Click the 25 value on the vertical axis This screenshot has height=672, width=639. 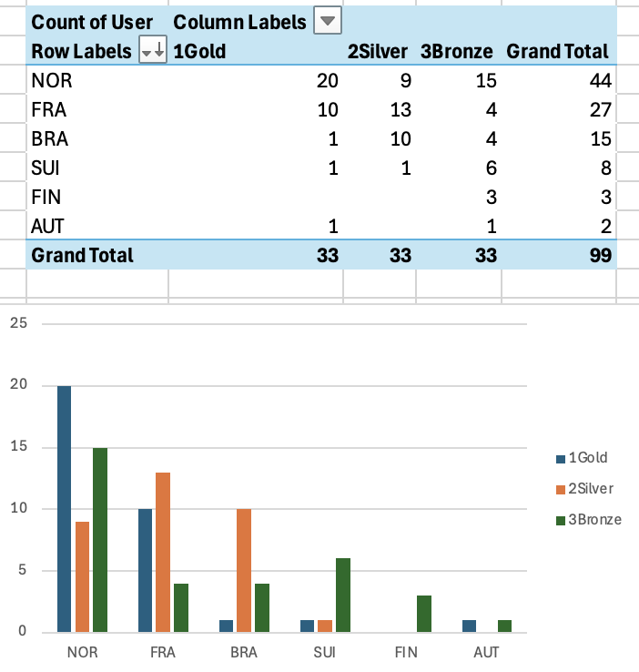[x=19, y=323]
